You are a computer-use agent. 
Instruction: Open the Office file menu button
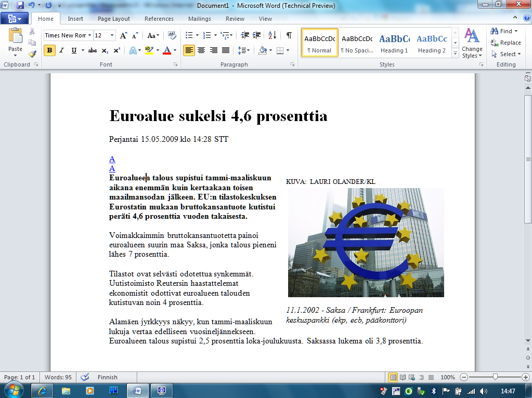pos(14,18)
